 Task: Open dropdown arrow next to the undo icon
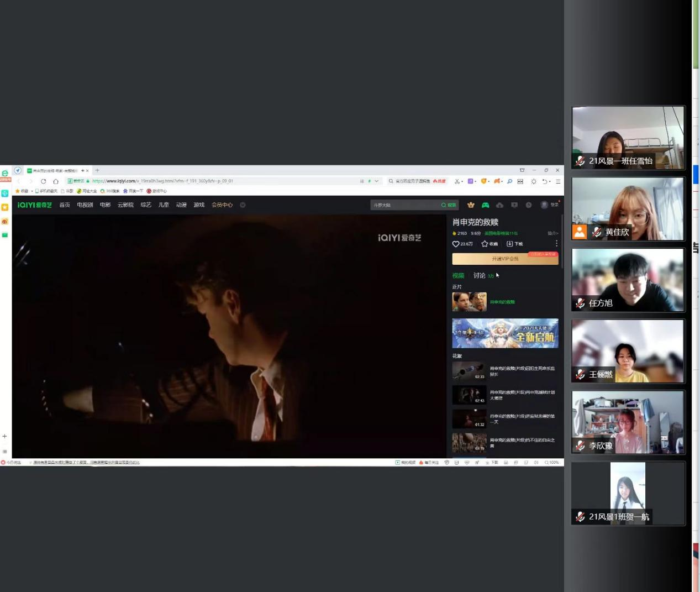click(550, 182)
